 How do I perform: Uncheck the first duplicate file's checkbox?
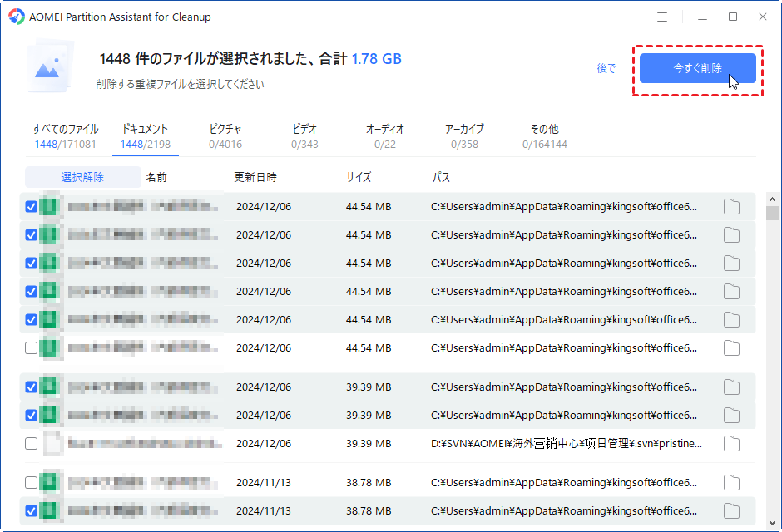(x=31, y=206)
